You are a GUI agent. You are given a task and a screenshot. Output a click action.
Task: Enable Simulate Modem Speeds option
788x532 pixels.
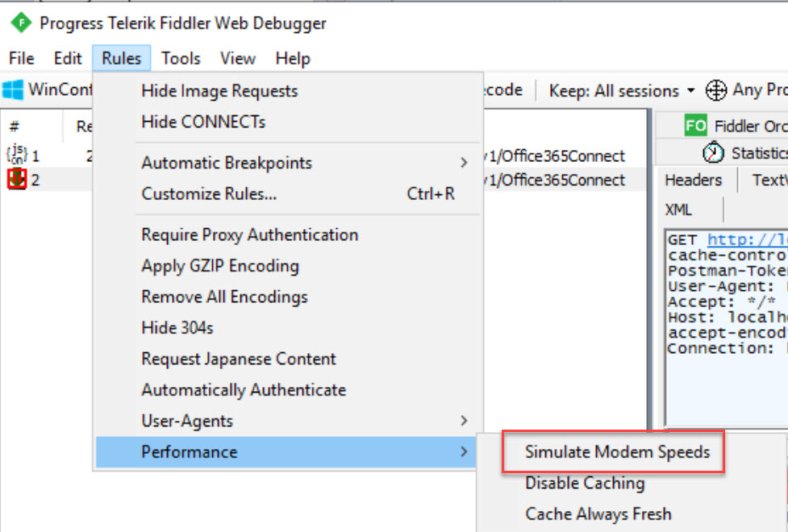tap(617, 451)
